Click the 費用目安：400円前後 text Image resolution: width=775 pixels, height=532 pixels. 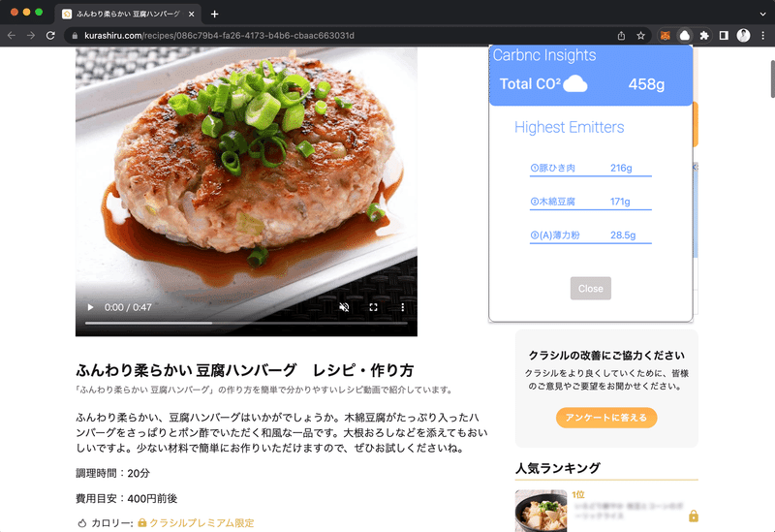tap(127, 498)
